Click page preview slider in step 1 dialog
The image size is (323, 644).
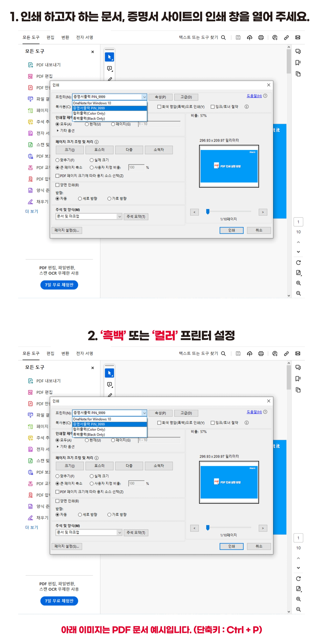click(x=208, y=212)
